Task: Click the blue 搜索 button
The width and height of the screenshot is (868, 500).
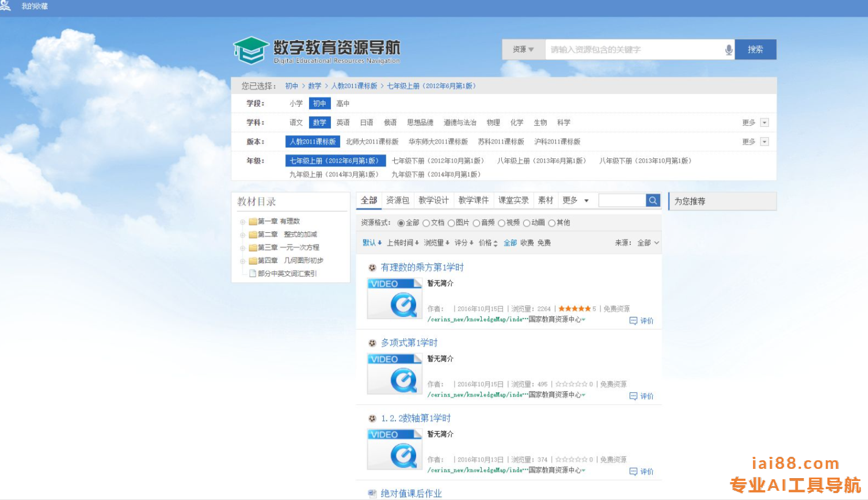Action: pyautogui.click(x=755, y=50)
